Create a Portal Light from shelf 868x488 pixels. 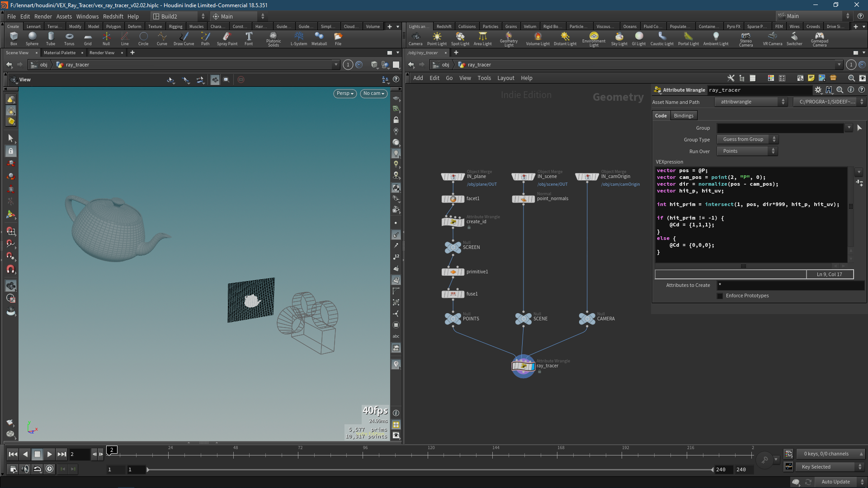(688, 38)
